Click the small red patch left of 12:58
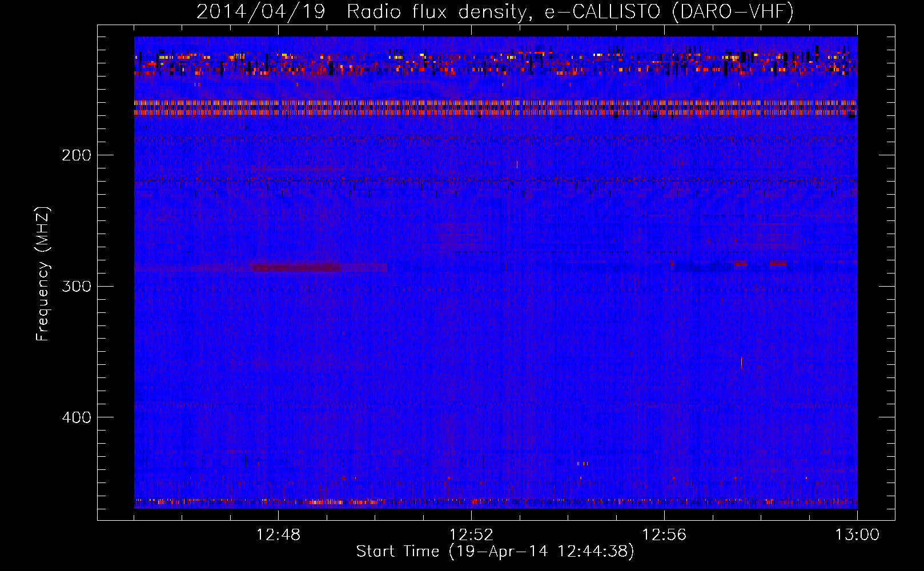 (740, 264)
